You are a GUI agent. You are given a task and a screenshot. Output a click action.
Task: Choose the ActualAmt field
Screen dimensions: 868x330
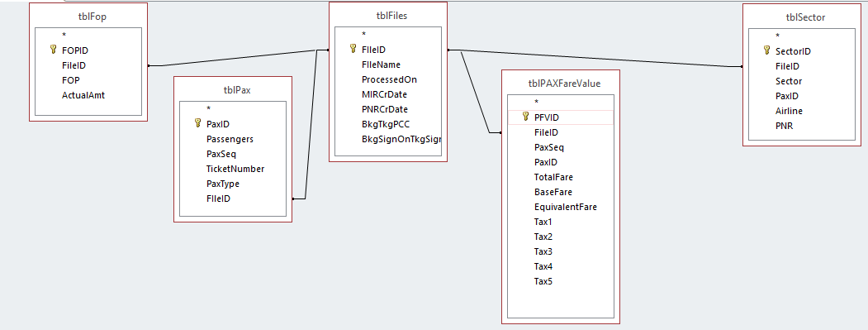coord(88,95)
